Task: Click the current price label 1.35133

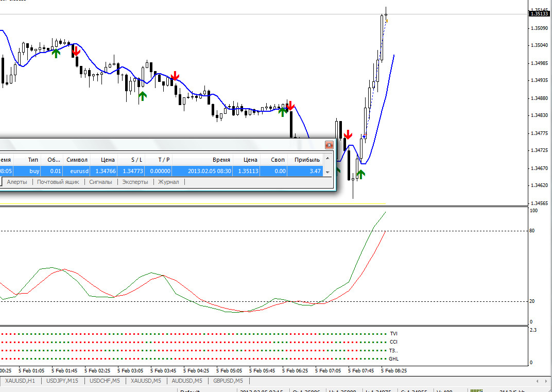Action: click(539, 14)
